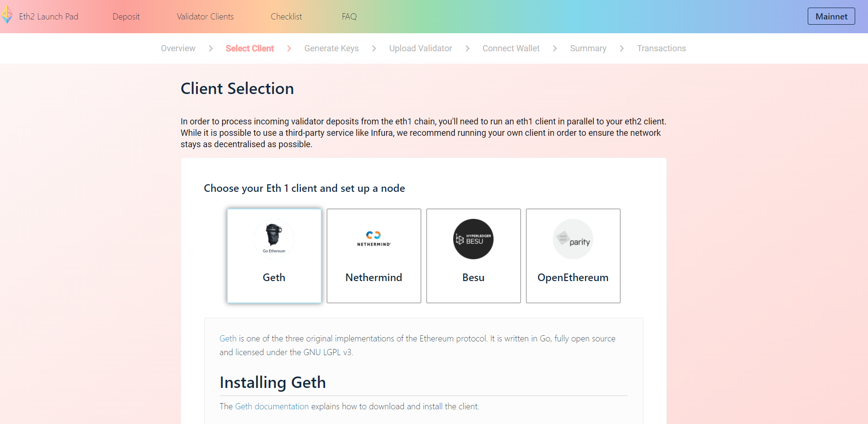Jump to the Generate Keys step

[331, 48]
